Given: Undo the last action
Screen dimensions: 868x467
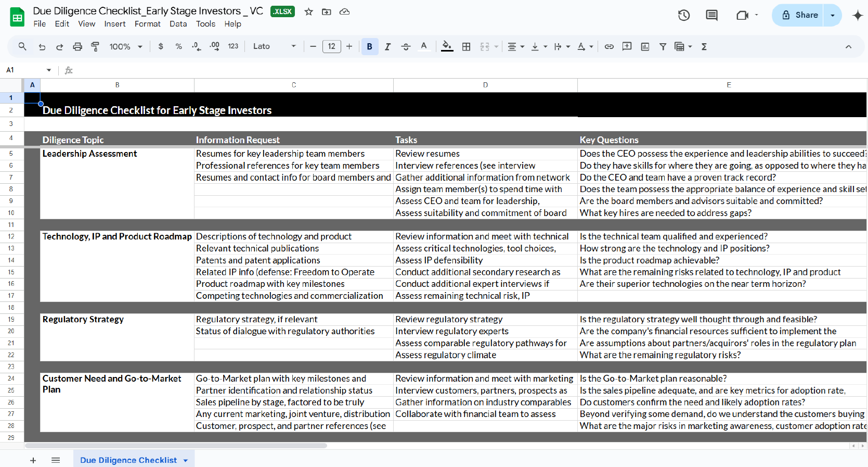Looking at the screenshot, I should (42, 46).
